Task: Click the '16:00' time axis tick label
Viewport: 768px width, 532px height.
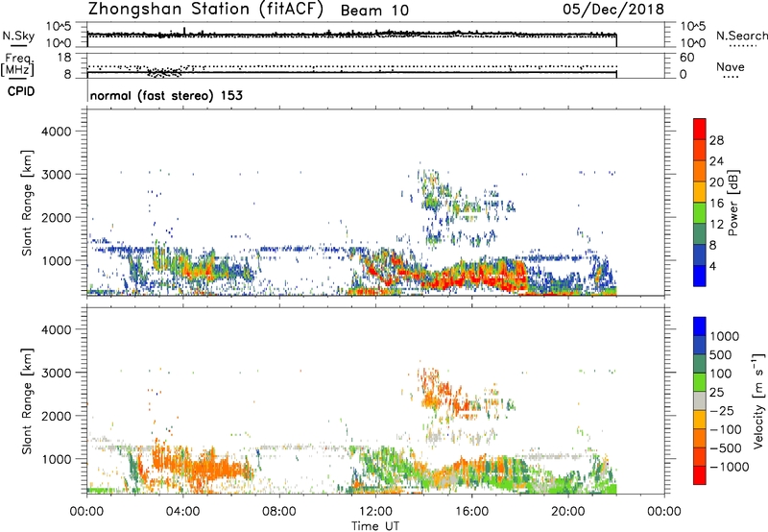Action: (x=471, y=512)
